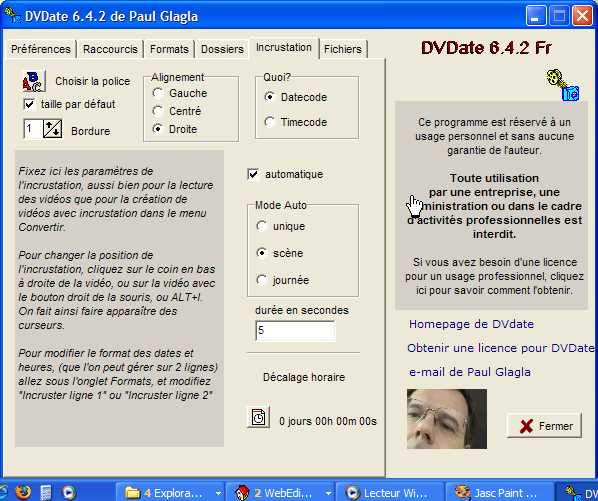Open the WebEdi taskbar group dropdown arrow
Screen dimensions: 598x501
328,493
